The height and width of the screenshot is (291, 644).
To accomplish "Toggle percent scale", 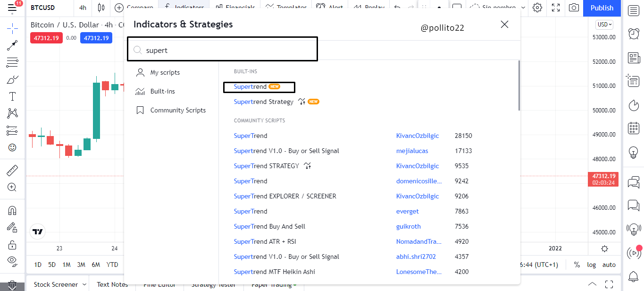I will point(577,265).
